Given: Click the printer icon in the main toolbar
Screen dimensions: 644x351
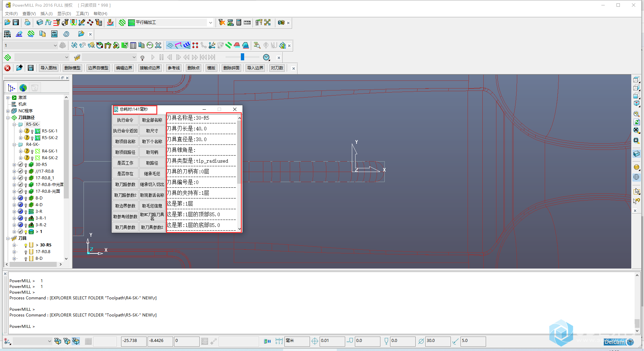Looking at the screenshot, I should click(x=28, y=22).
